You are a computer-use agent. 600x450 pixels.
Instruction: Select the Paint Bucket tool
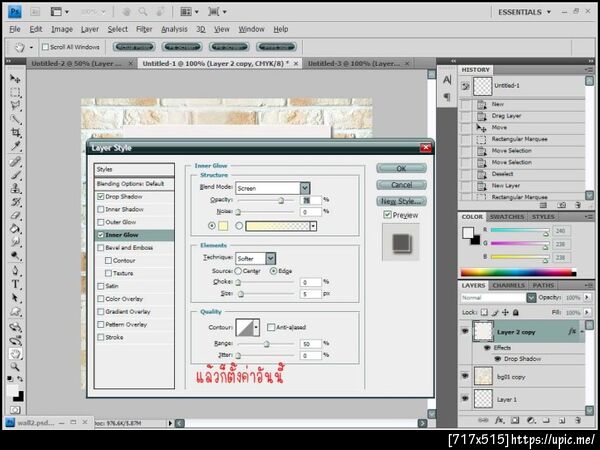point(15,229)
